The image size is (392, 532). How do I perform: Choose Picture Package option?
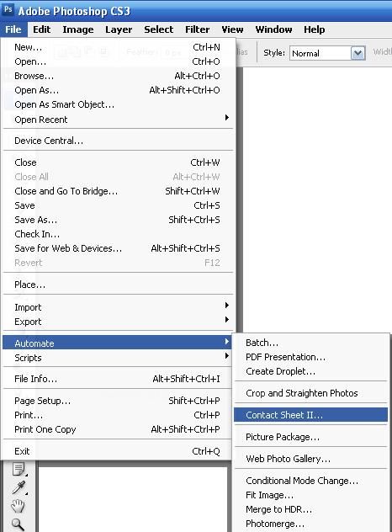310,437
